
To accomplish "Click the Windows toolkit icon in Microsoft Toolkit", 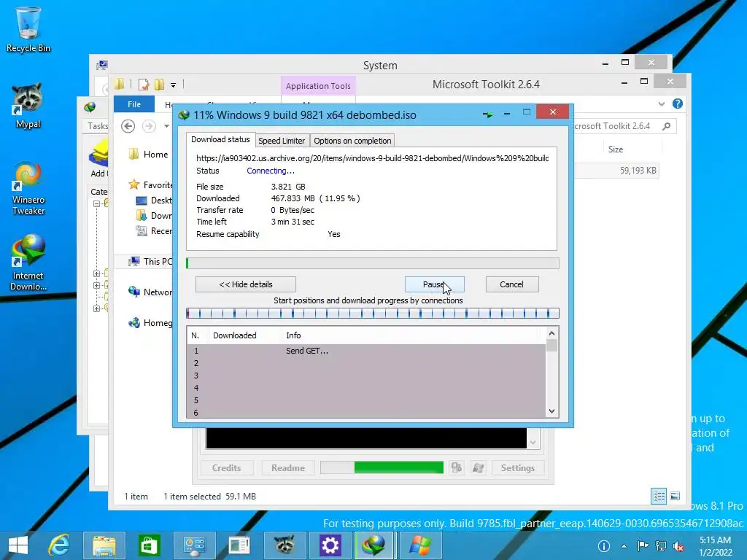I will click(x=479, y=467).
